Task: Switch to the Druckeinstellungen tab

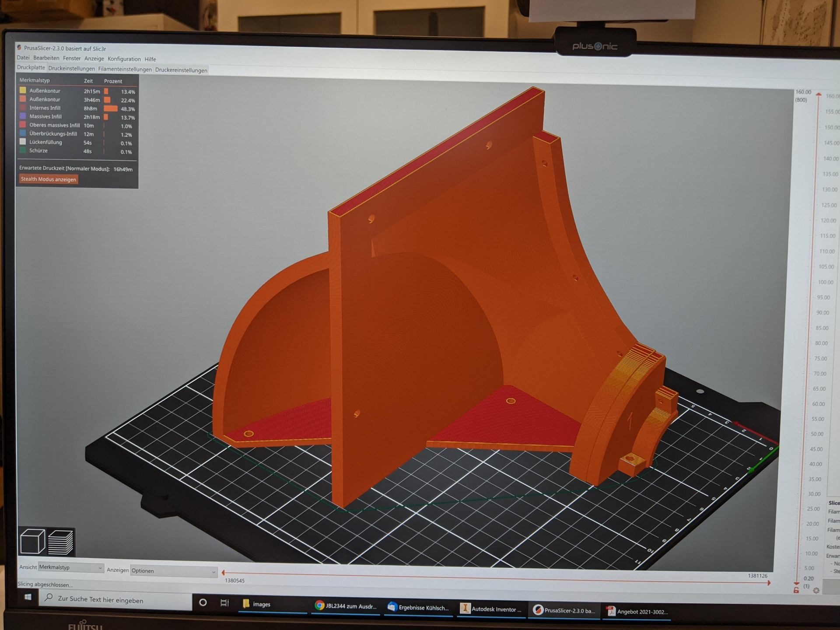Action: pyautogui.click(x=71, y=69)
